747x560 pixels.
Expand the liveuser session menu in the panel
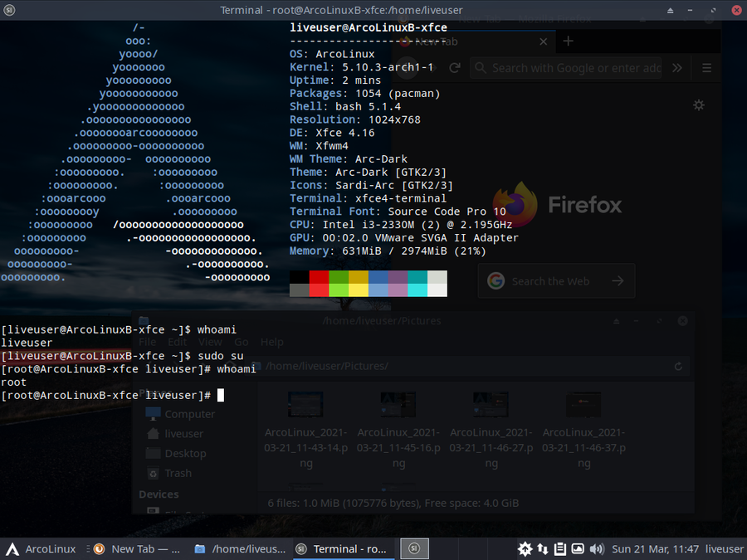pos(724,548)
